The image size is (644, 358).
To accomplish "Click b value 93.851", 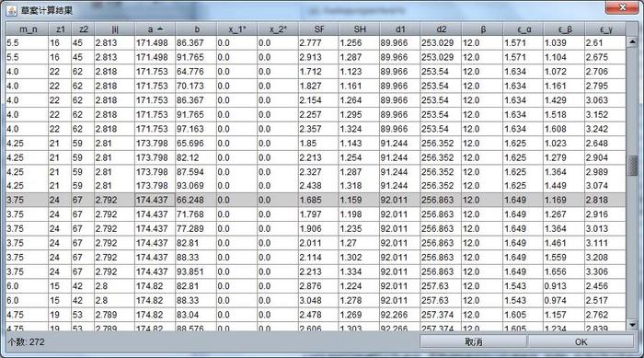I will (x=196, y=271).
